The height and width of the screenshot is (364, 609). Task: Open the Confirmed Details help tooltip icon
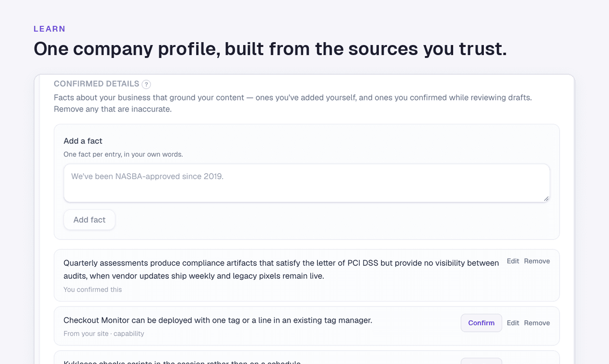[146, 84]
